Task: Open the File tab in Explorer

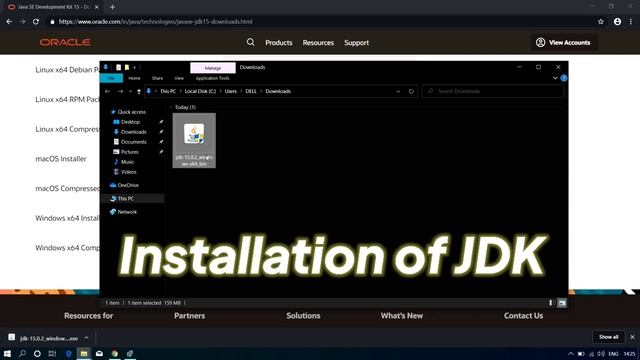Action: click(x=111, y=78)
